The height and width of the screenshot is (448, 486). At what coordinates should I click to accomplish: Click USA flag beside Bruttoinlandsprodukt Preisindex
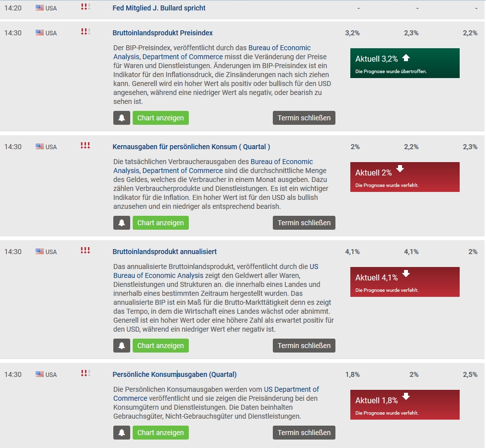[x=40, y=33]
